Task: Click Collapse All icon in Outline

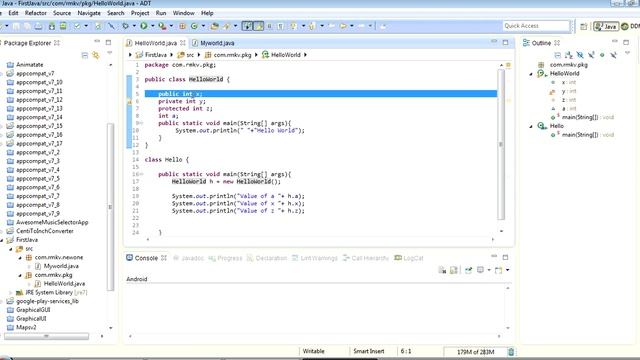Action: [x=558, y=55]
